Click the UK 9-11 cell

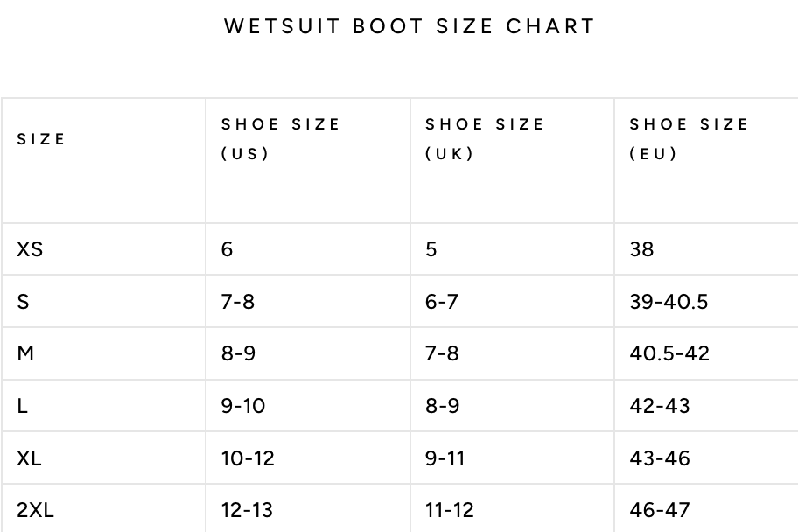coord(445,458)
